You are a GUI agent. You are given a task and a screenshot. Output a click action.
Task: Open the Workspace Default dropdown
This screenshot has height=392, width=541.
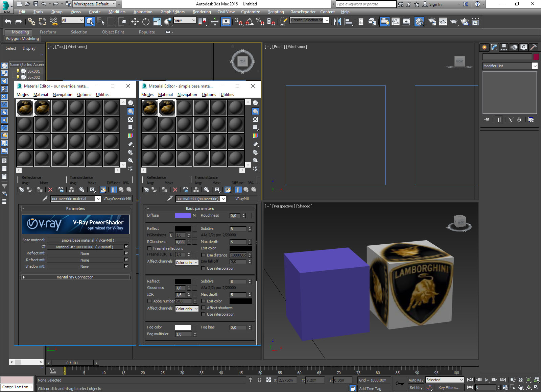point(94,4)
